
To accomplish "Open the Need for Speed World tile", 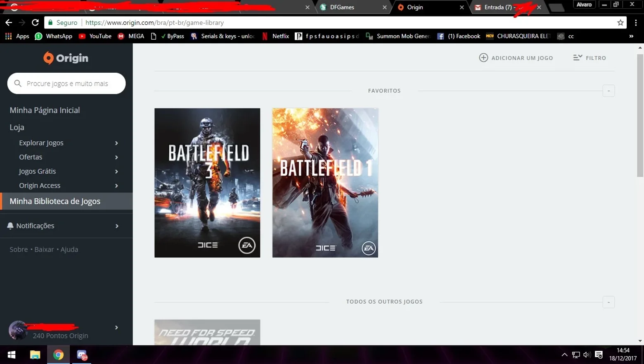I will [x=207, y=332].
